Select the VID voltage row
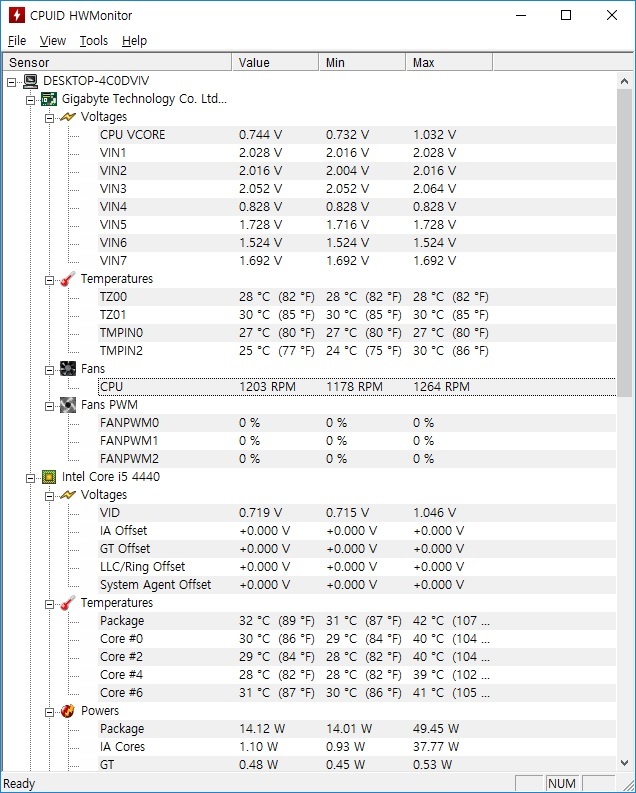The height and width of the screenshot is (793, 636). [357, 513]
